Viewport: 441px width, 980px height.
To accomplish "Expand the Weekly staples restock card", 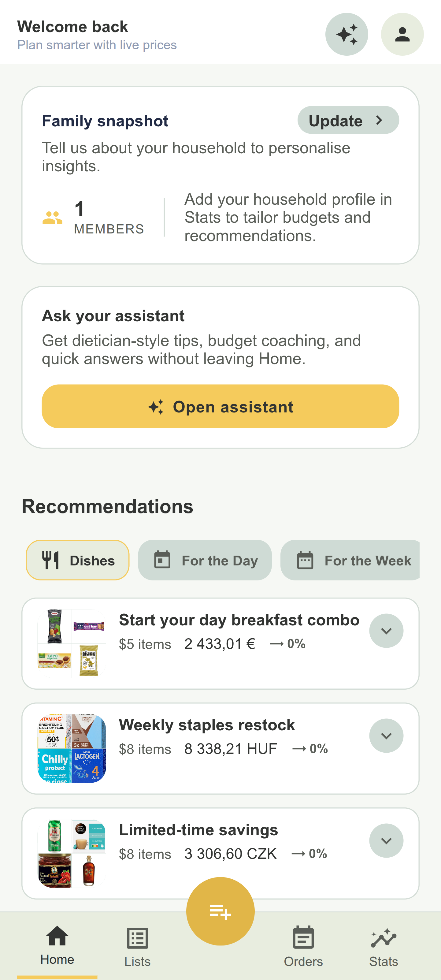I will point(386,735).
